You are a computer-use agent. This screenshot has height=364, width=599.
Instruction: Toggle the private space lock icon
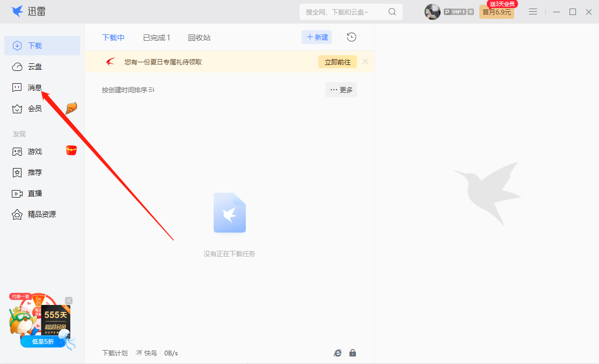pos(353,353)
